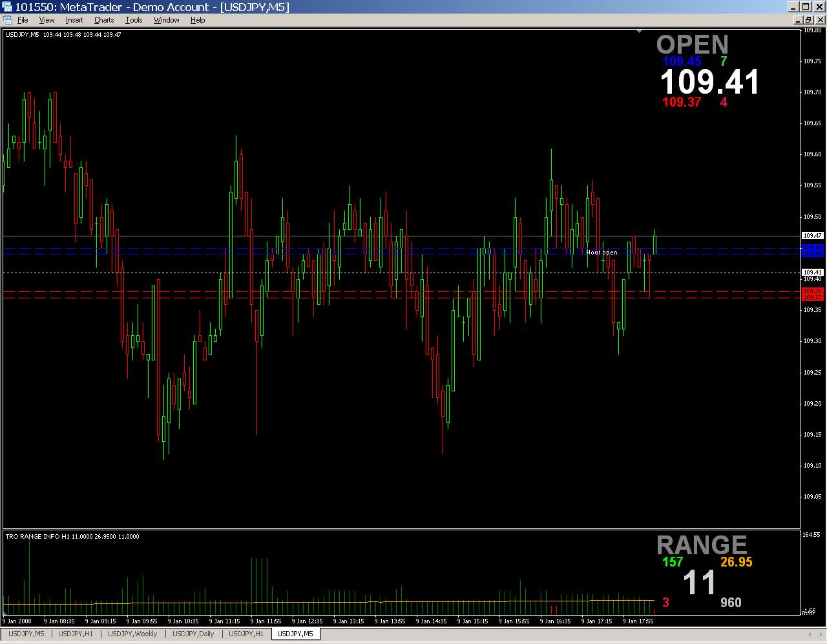Screen dimensions: 827x644
Task: Click the green '7' value next to 109.45
Action: (724, 62)
